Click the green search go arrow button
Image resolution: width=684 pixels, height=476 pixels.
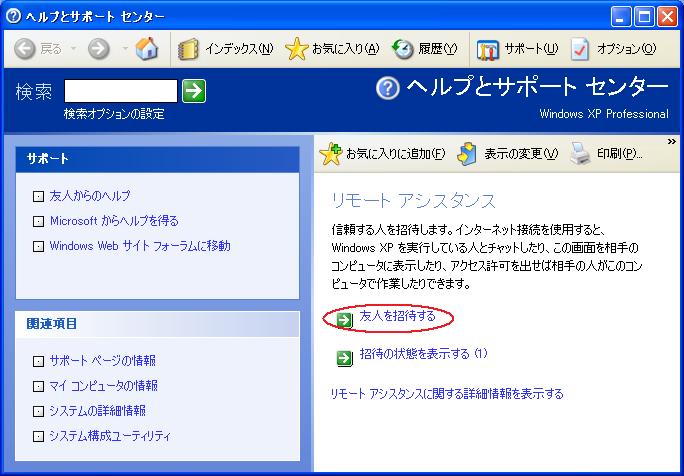194,91
